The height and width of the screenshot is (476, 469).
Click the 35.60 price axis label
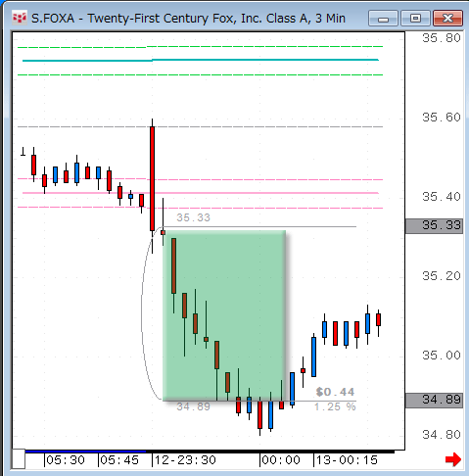tap(442, 118)
